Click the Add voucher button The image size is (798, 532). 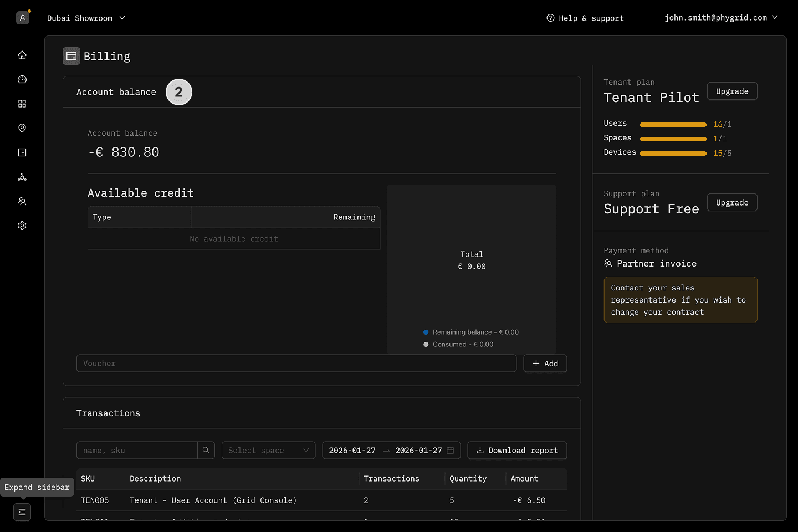(545, 364)
